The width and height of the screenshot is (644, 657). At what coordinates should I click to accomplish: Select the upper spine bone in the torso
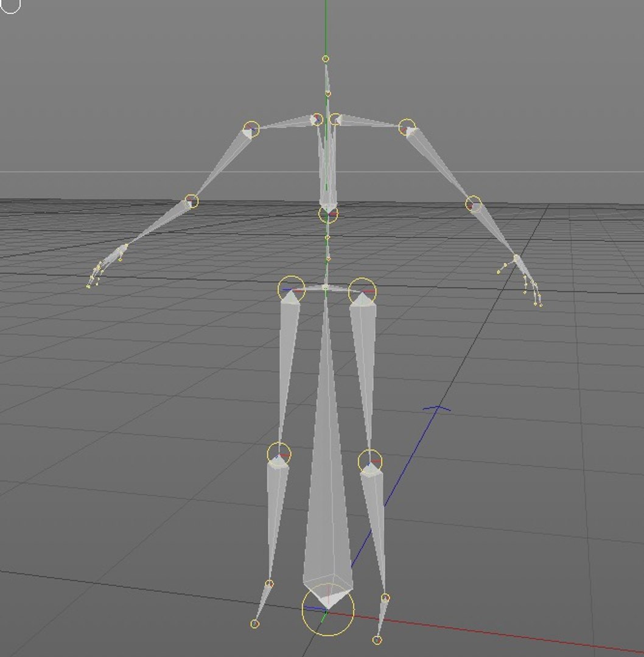(x=328, y=168)
